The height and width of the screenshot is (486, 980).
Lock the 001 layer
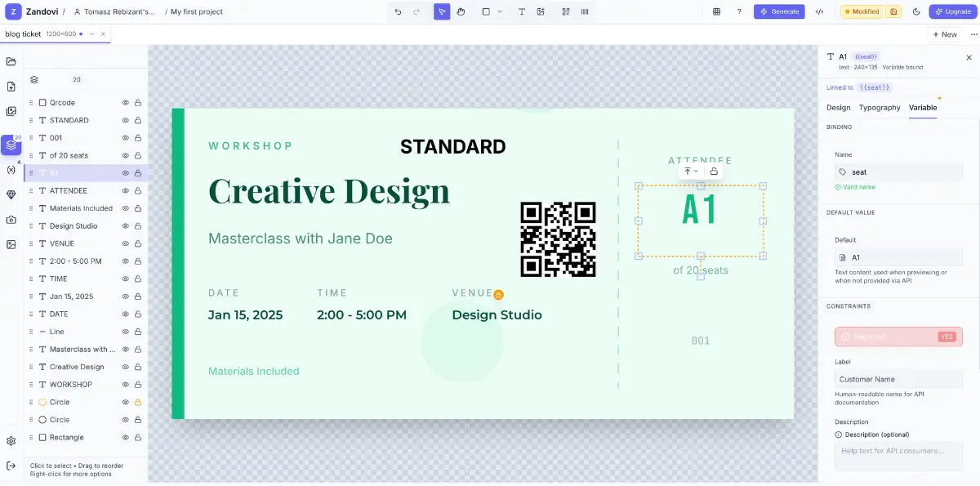pos(138,138)
